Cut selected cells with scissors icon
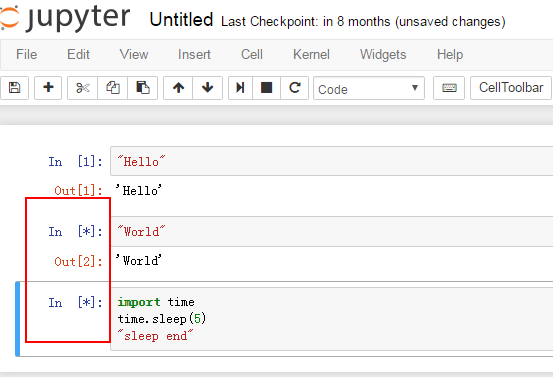The height and width of the screenshot is (377, 553). coord(83,88)
